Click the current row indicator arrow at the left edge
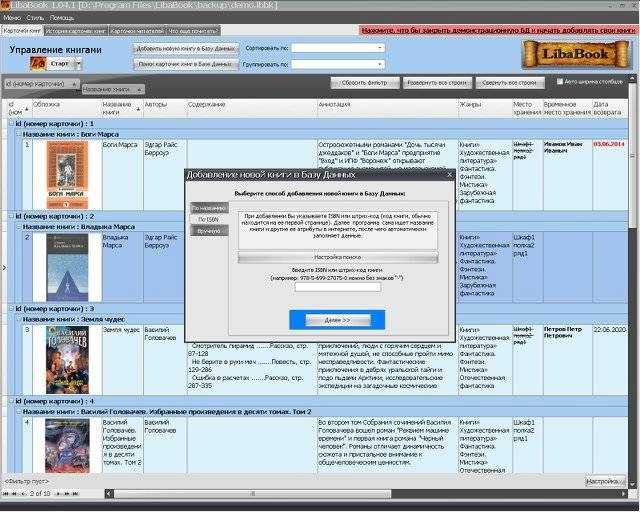The image size is (640, 512). click(4, 268)
